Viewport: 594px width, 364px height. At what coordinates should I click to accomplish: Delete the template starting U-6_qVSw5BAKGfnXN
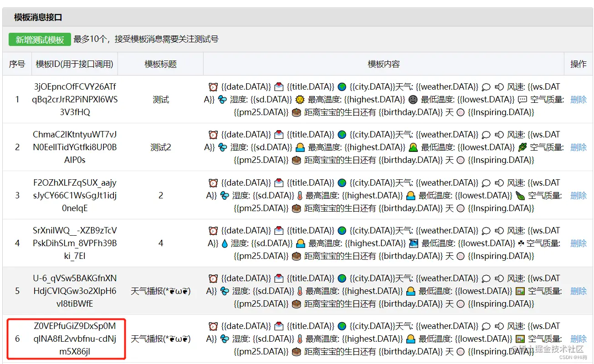click(x=579, y=291)
